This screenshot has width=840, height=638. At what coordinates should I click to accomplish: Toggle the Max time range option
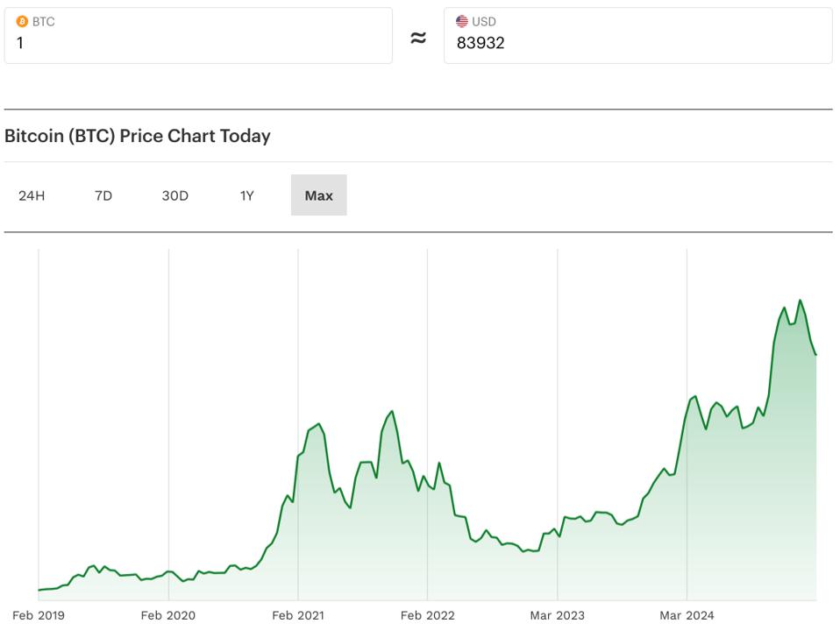[x=318, y=195]
